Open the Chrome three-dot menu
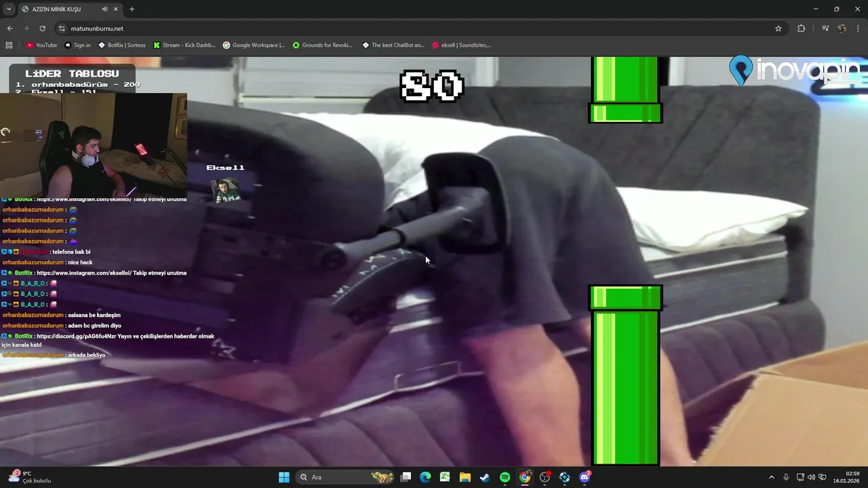868x488 pixels. [859, 28]
